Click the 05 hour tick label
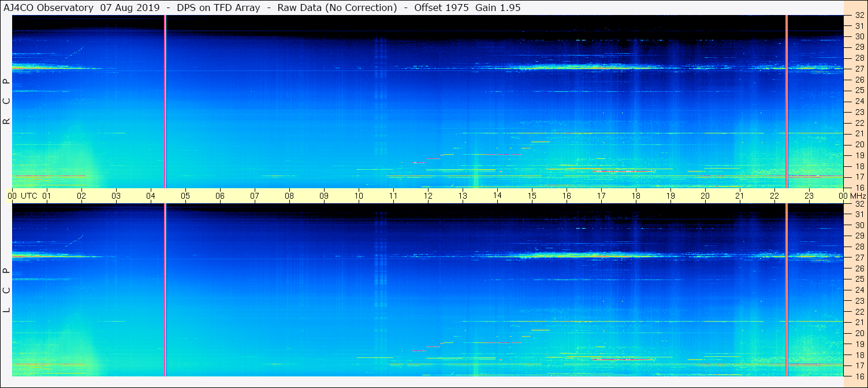The height and width of the screenshot is (388, 868). pos(185,196)
